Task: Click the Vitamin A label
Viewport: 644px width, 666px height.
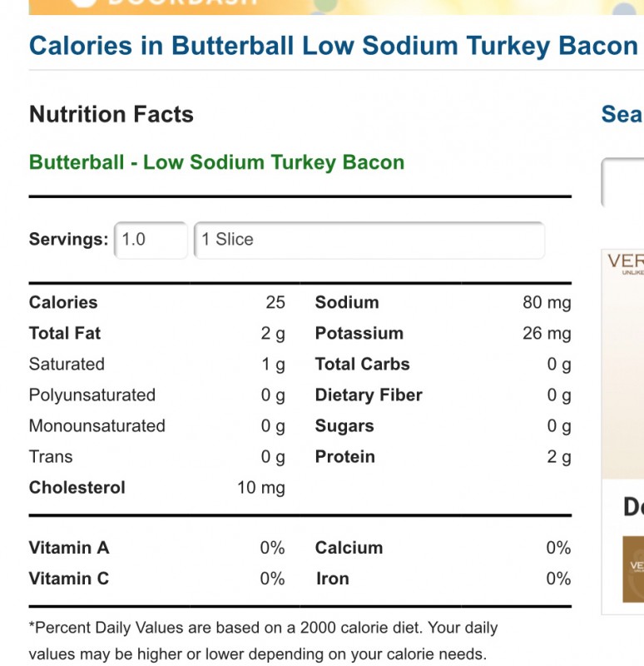Action: [x=69, y=548]
